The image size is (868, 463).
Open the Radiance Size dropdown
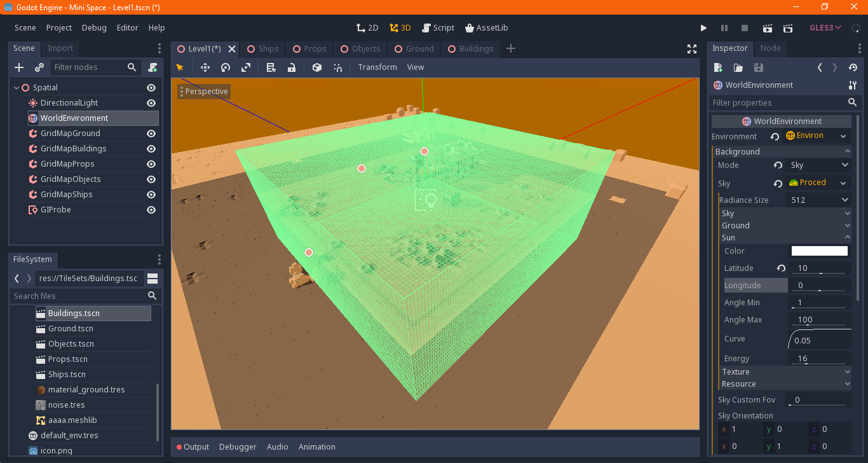click(x=818, y=199)
